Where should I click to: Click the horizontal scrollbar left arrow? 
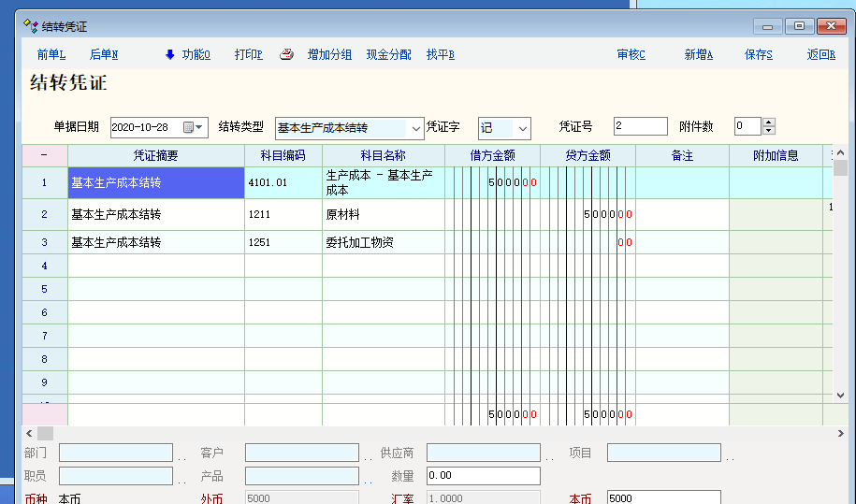pyautogui.click(x=29, y=434)
